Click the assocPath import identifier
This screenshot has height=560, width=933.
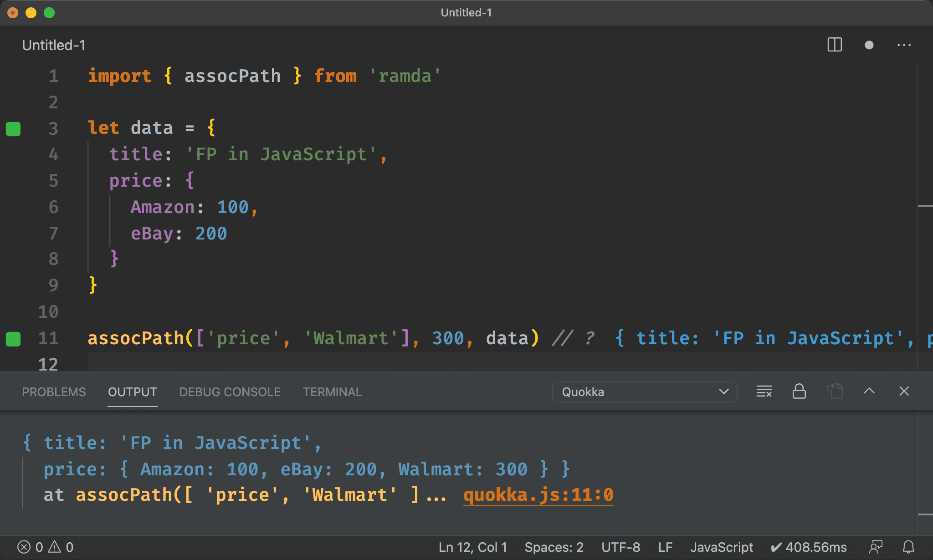[232, 76]
